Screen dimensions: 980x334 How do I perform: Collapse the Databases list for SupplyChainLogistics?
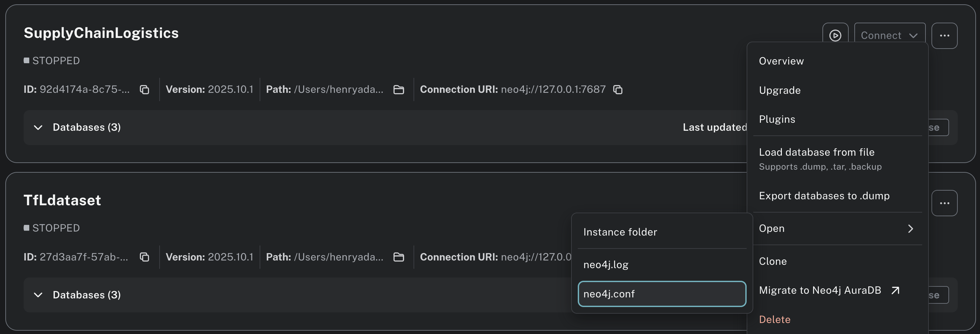(38, 128)
